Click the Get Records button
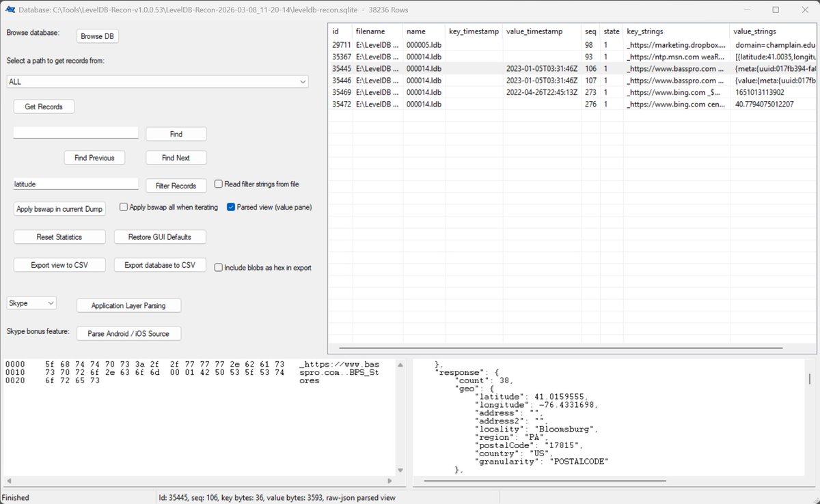This screenshot has height=504, width=820. click(x=44, y=107)
